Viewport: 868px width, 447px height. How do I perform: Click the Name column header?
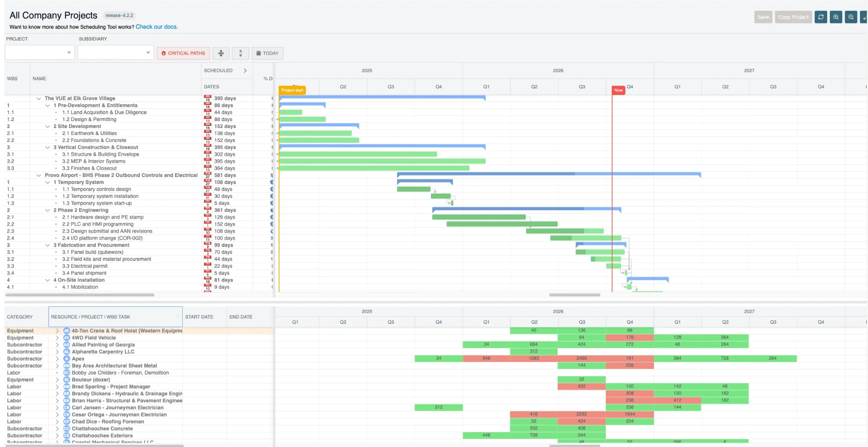click(115, 79)
